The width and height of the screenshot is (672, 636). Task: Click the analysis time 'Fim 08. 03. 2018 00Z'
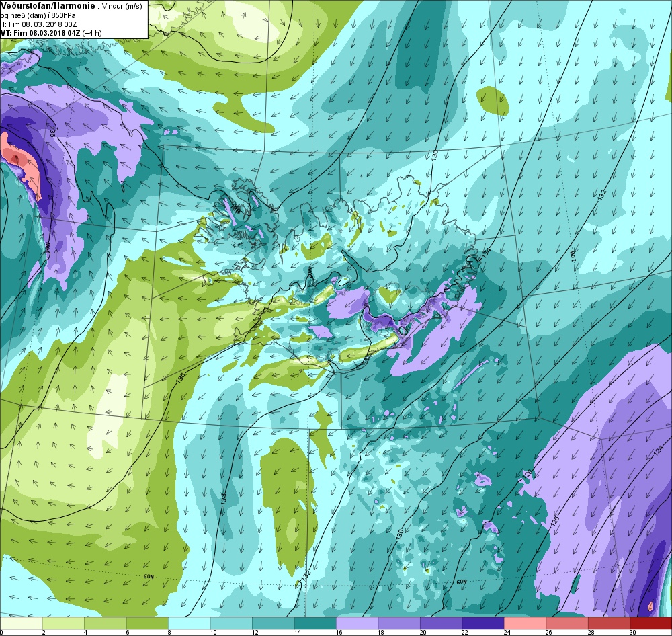pos(42,24)
